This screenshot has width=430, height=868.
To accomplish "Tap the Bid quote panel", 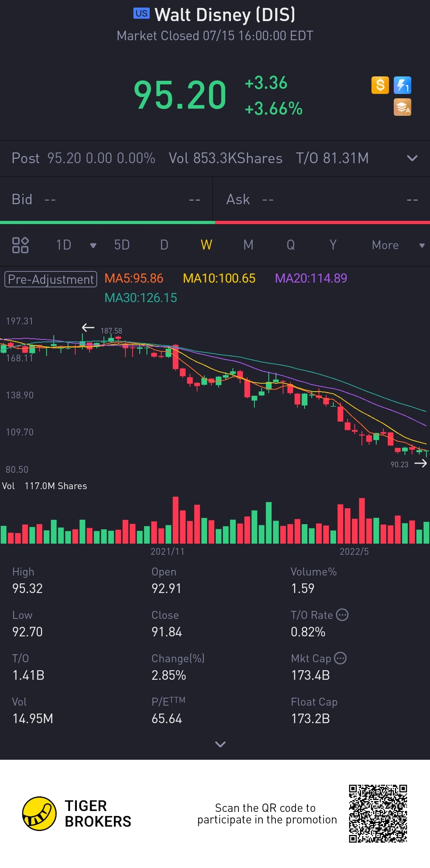I will (106, 199).
